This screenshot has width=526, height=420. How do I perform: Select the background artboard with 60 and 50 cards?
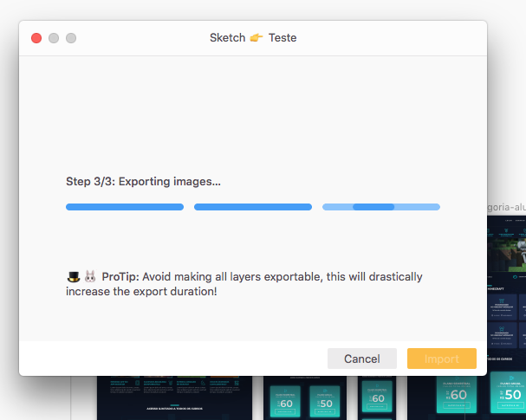pos(305,397)
